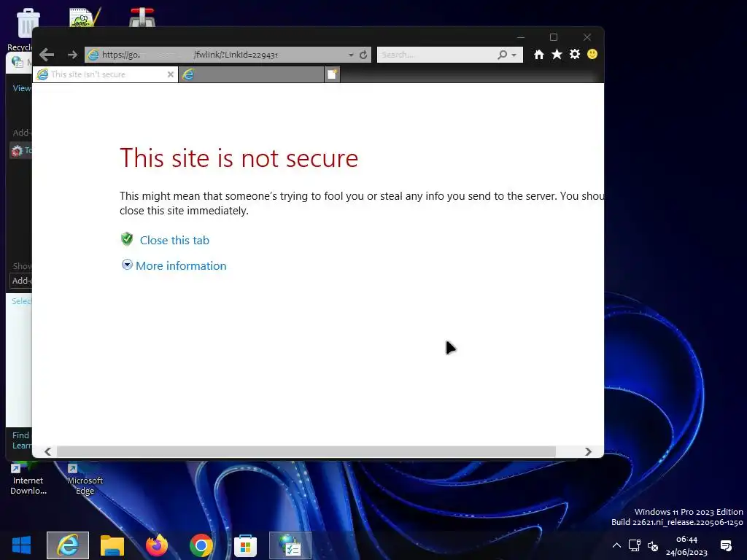Close the Internet Explorer window
This screenshot has height=560, width=747.
coord(587,37)
